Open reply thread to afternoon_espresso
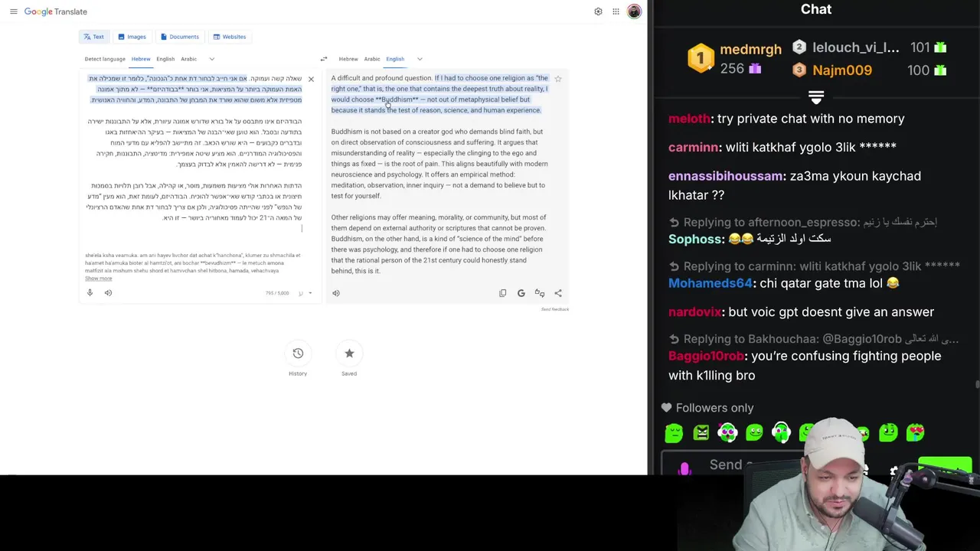The image size is (980, 551). [803, 223]
